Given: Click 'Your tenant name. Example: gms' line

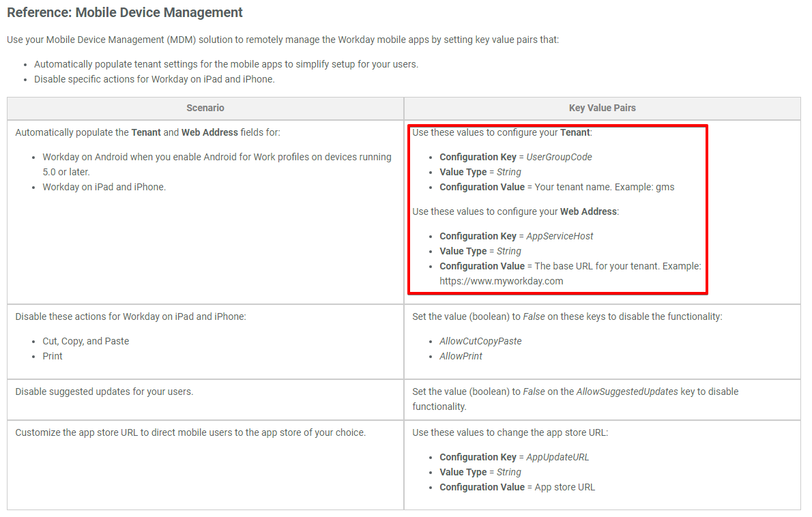Looking at the screenshot, I should pos(605,188).
